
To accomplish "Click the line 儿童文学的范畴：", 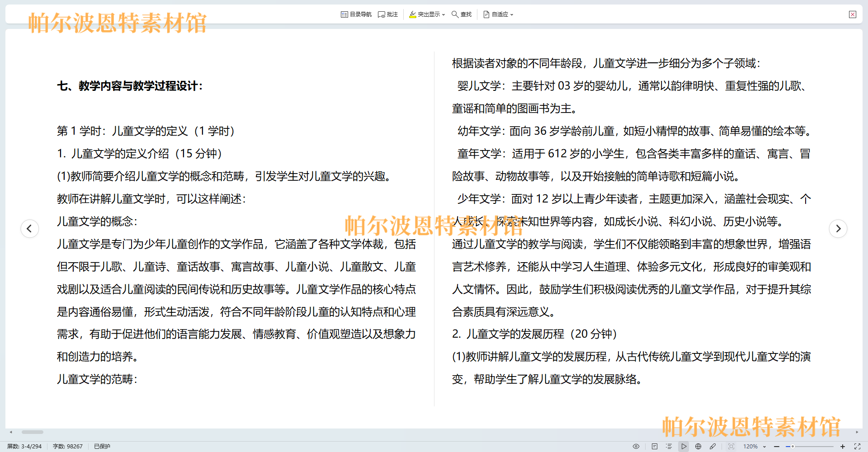I will pos(97,379).
